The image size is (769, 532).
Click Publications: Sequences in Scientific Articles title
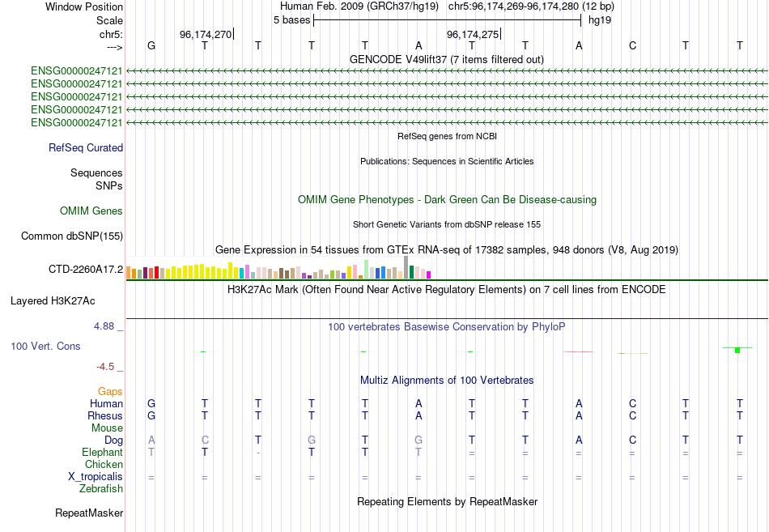pos(447,161)
